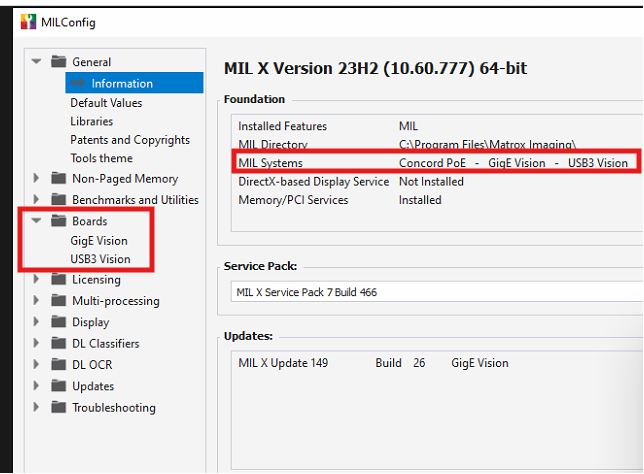Click the MIL Directory path value
This screenshot has width=644, height=474.
[x=488, y=145]
